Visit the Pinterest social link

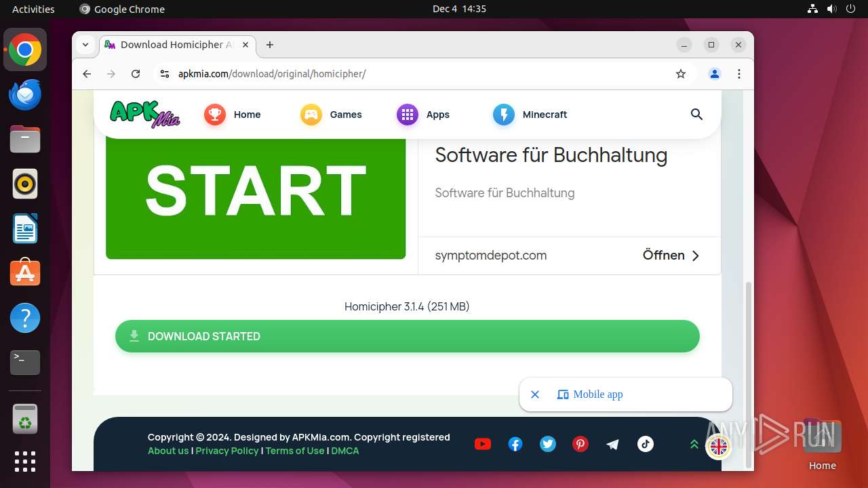(x=580, y=444)
